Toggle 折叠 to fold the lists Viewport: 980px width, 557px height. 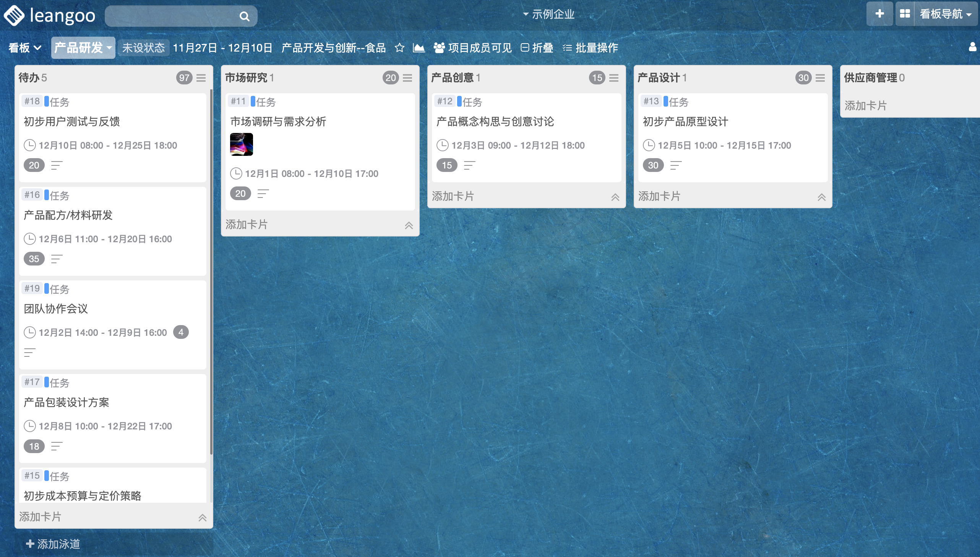click(x=537, y=48)
